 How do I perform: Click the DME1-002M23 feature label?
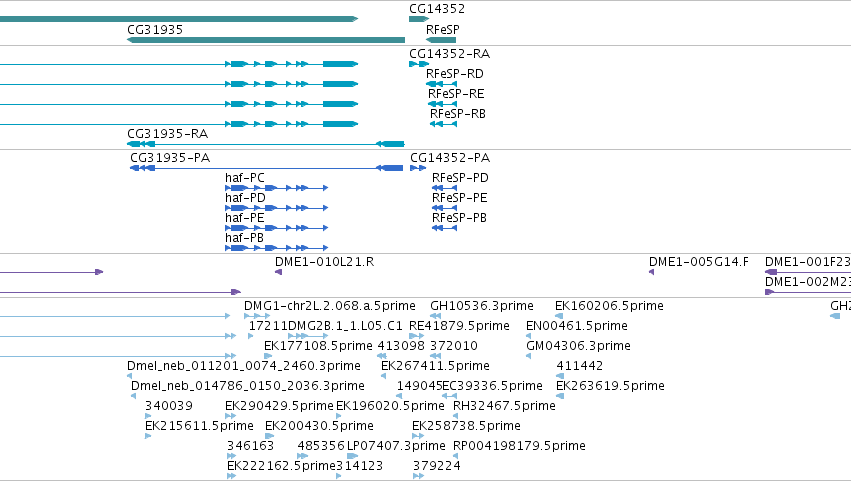808,282
